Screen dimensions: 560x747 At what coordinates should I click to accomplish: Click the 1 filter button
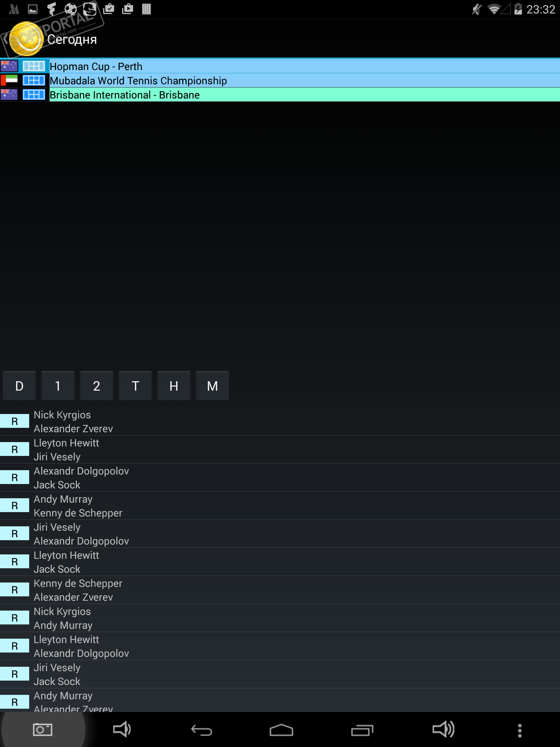tap(58, 386)
